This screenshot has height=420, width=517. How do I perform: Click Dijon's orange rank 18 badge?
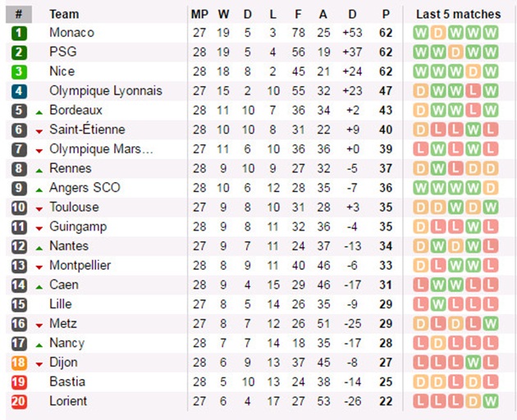coord(19,363)
